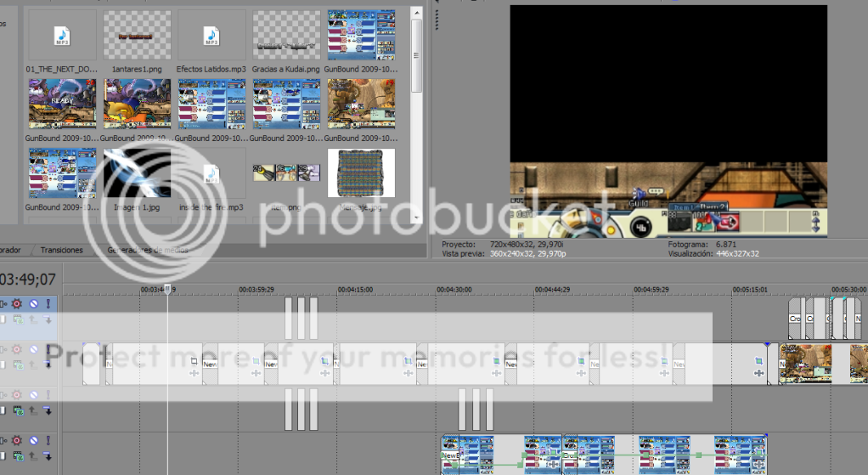This screenshot has width=868, height=475.
Task: Select the Imagen 1.jpg thumbnail
Action: point(138,172)
